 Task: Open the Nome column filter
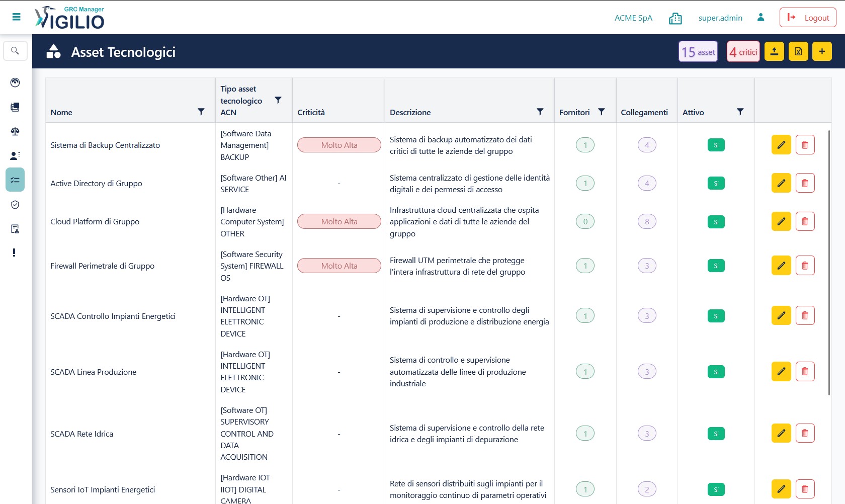[201, 112]
